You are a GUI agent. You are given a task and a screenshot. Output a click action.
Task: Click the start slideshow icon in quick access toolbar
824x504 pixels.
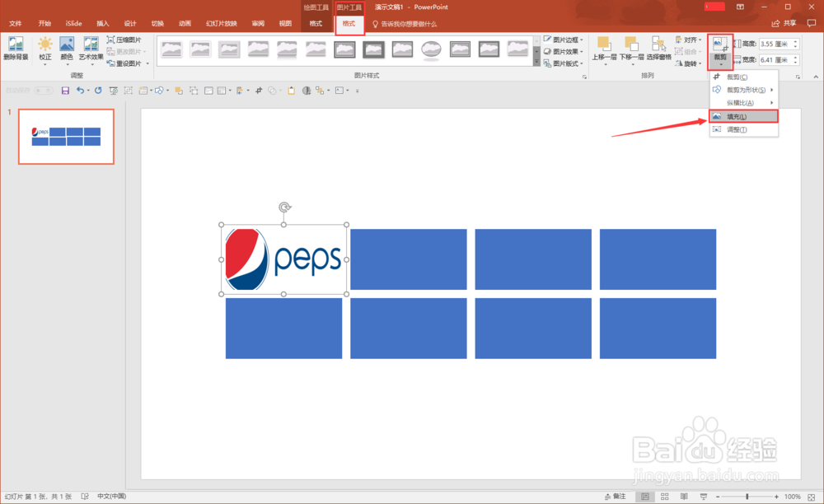[113, 91]
